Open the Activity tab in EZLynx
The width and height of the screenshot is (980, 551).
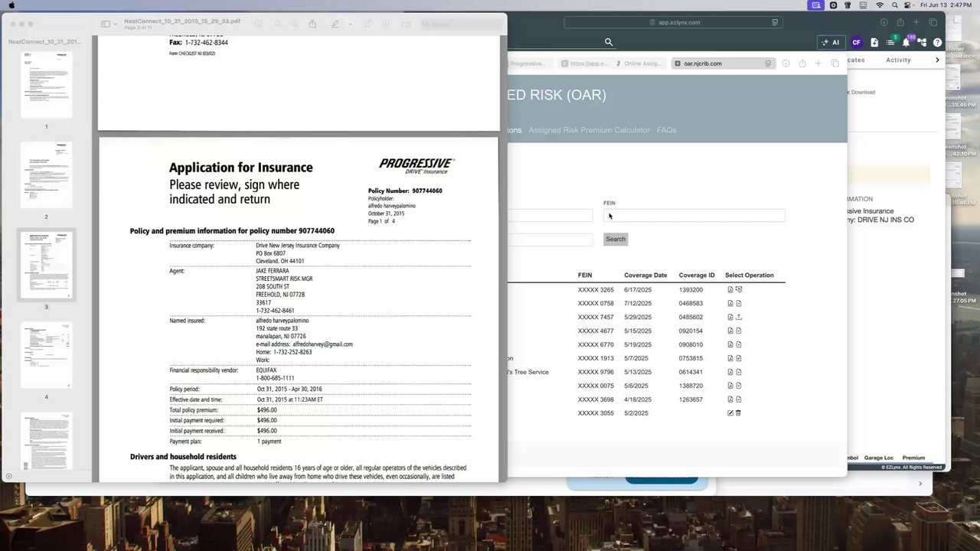click(898, 60)
